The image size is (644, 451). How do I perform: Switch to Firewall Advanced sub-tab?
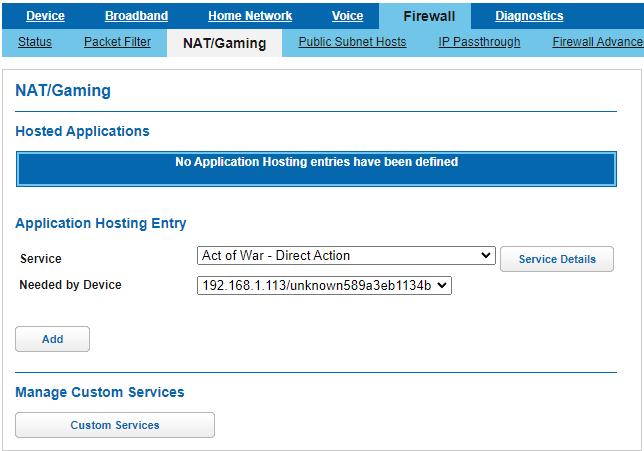tap(597, 42)
